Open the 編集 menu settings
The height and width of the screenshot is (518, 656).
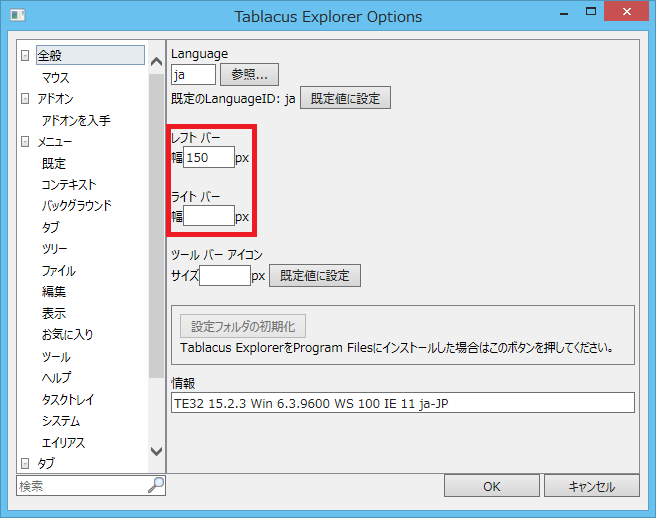54,292
